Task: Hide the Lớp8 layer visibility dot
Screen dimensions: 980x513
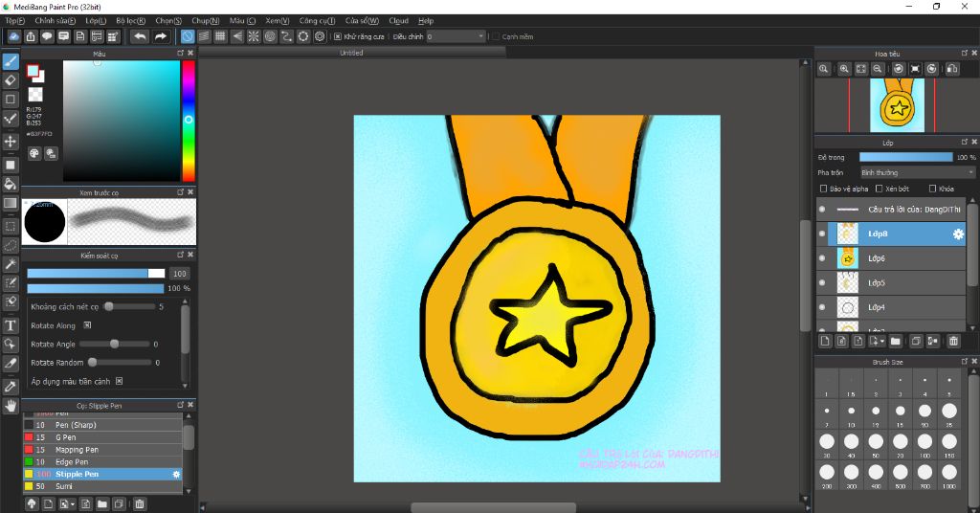Action: (822, 234)
